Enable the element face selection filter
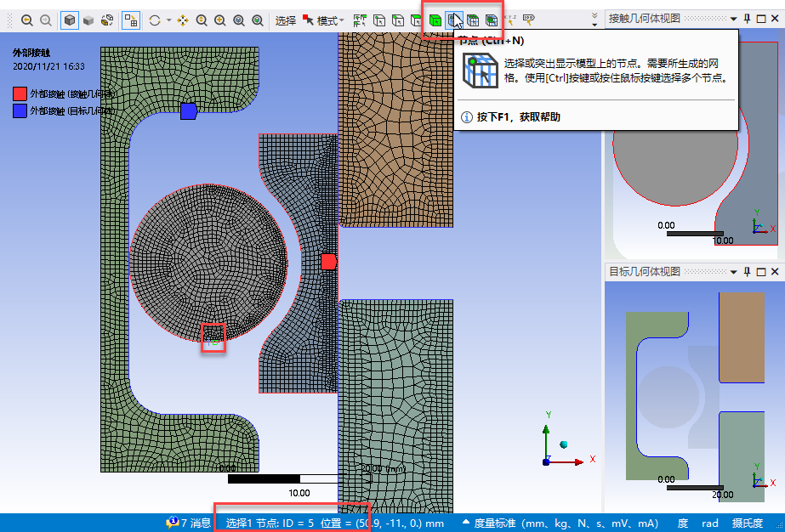 [x=473, y=20]
